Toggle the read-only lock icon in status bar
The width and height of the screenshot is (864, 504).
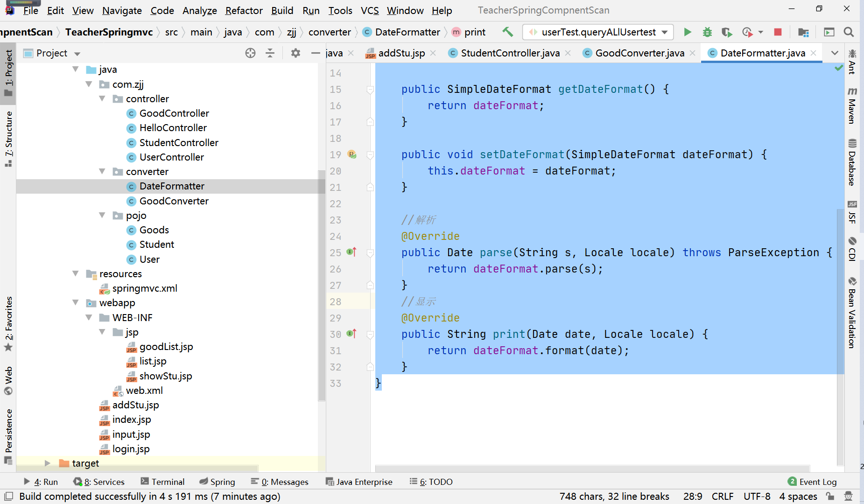[830, 497]
